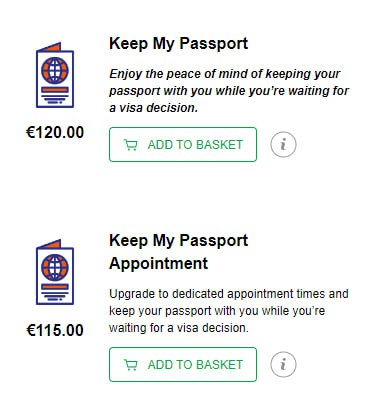
Task: Click the dedicated appointment times description
Action: coord(229,311)
